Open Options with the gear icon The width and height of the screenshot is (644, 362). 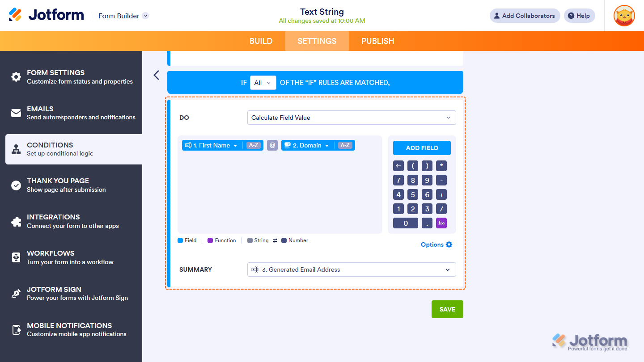436,244
